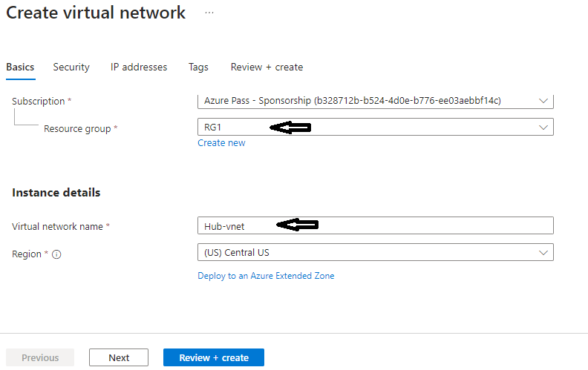Screen dimensions: 588x370
Task: Click the Next button
Action: [x=119, y=357]
